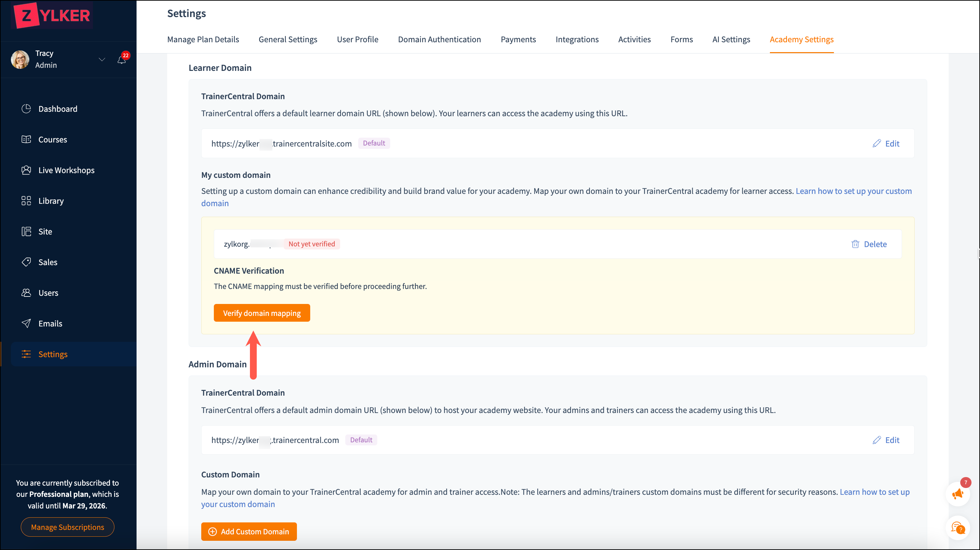Click Tracy's profile avatar photo
The height and width of the screenshot is (550, 980).
[x=20, y=59]
